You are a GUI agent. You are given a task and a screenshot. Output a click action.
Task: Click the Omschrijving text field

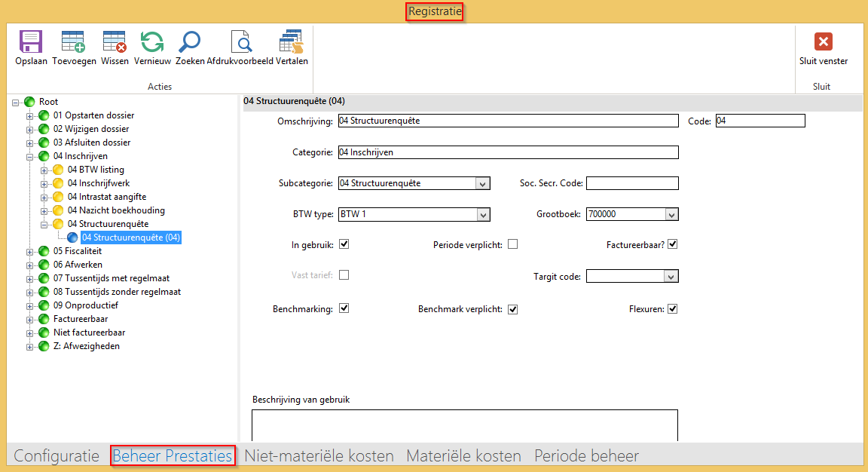coord(508,121)
